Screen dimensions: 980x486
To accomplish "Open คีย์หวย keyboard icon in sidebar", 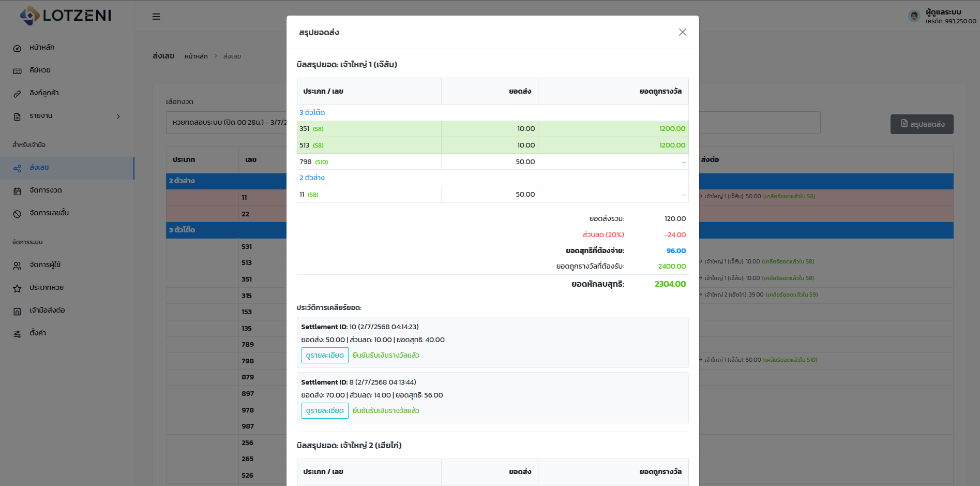I will 17,71.
